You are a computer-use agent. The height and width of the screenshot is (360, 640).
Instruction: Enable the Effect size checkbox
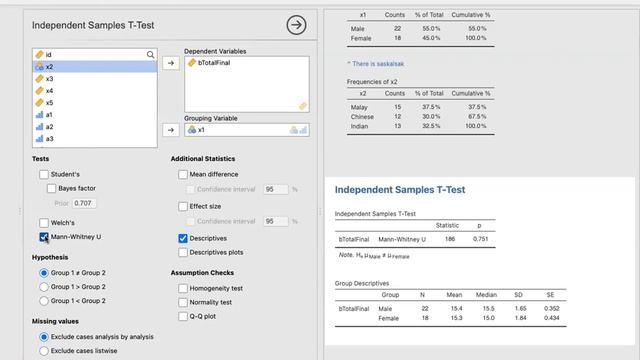183,207
